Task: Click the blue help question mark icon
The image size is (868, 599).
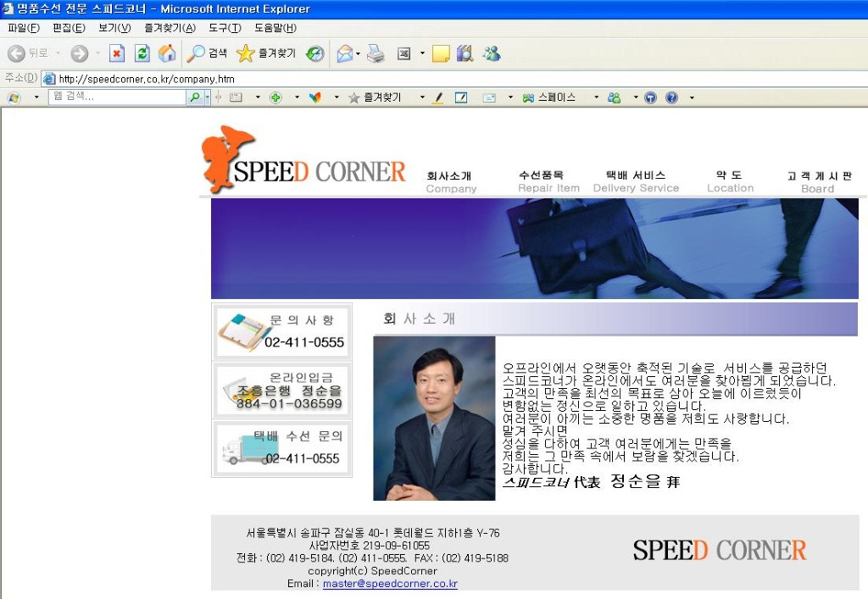Action: tap(671, 98)
